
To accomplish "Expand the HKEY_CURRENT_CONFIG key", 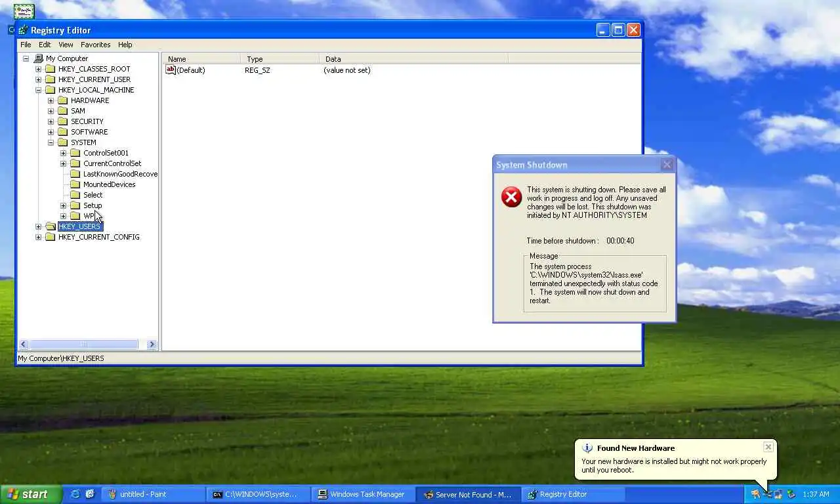I will (38, 237).
